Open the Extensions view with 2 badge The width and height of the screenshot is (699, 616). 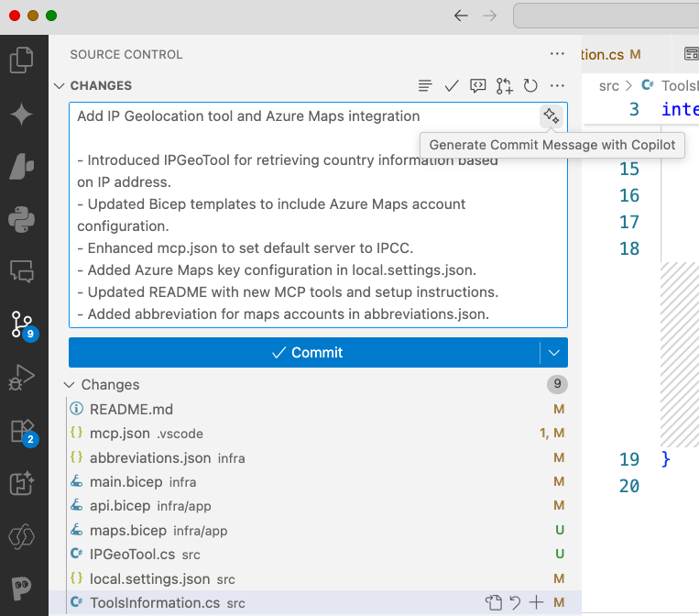24,433
